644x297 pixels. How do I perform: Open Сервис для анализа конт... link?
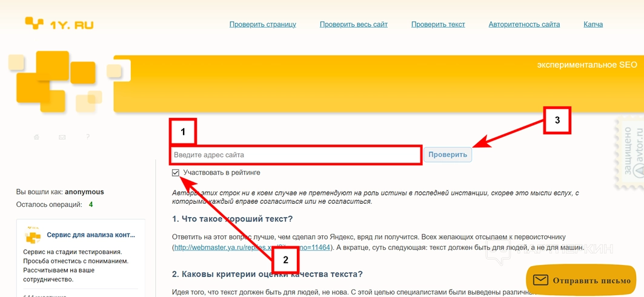(91, 235)
